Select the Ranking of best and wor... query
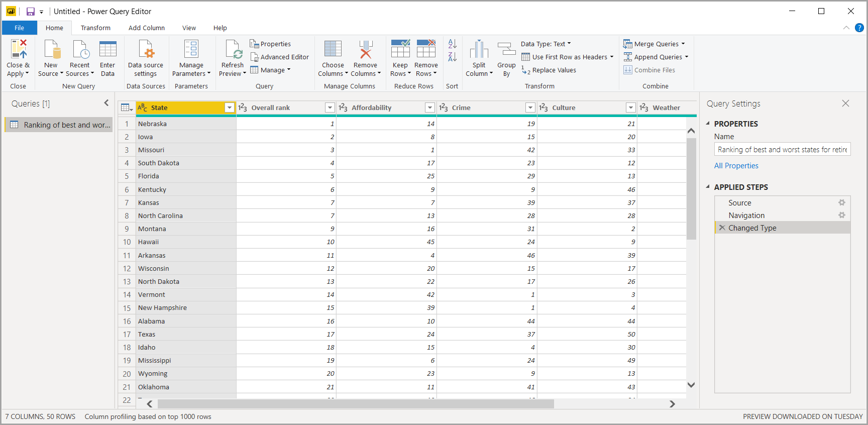This screenshot has width=868, height=425. click(59, 125)
